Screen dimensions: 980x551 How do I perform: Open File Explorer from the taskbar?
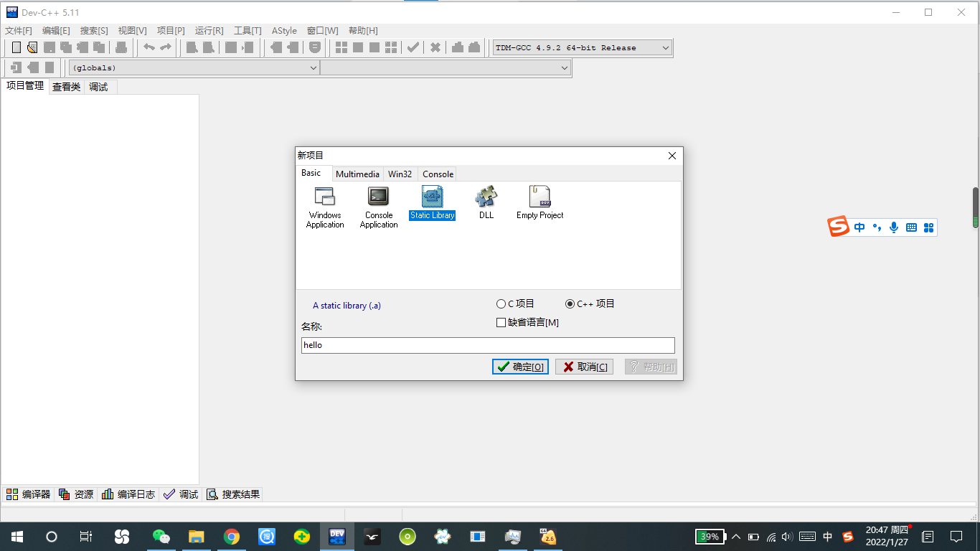[197, 537]
